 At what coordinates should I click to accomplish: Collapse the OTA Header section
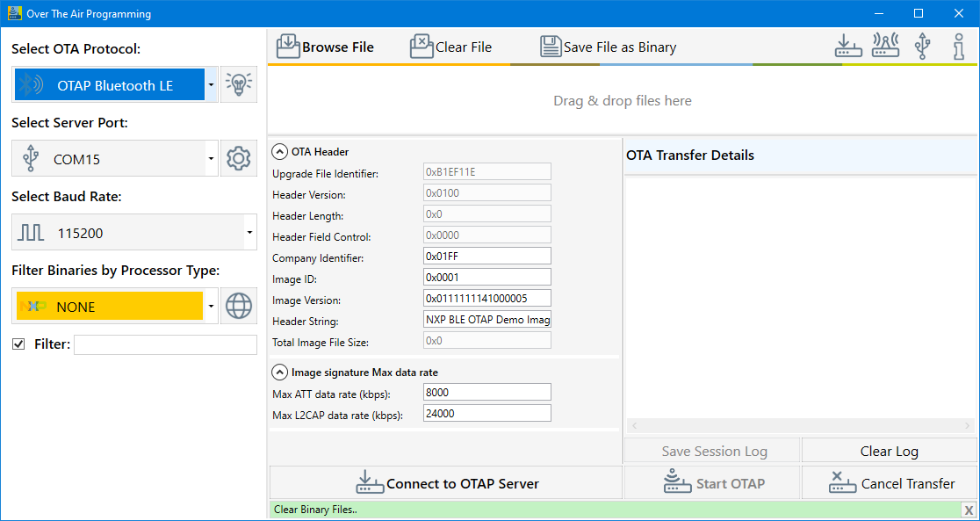279,151
